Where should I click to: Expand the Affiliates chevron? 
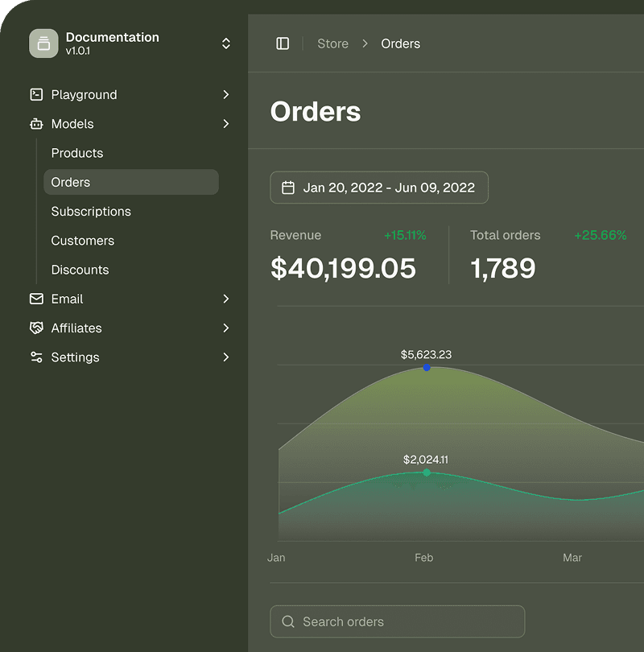225,328
